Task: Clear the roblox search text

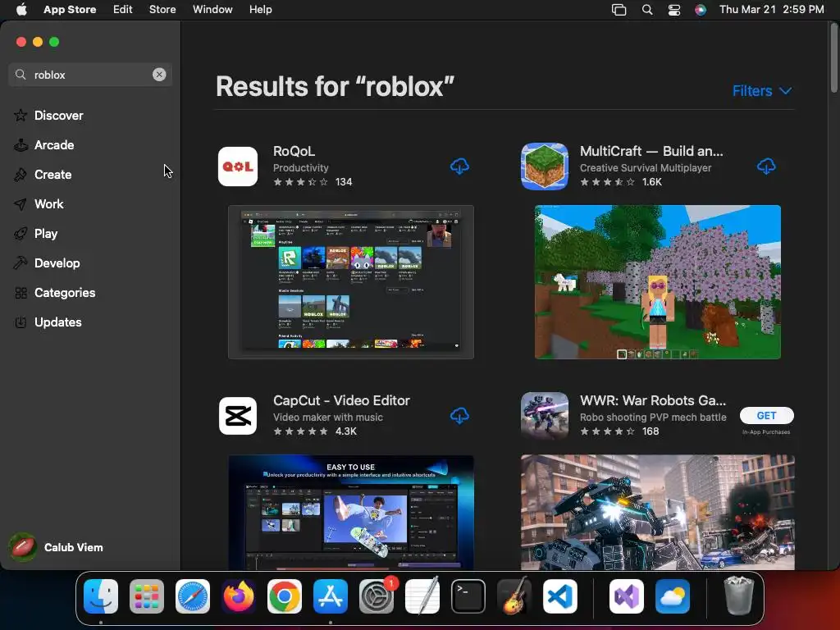Action: pos(159,75)
